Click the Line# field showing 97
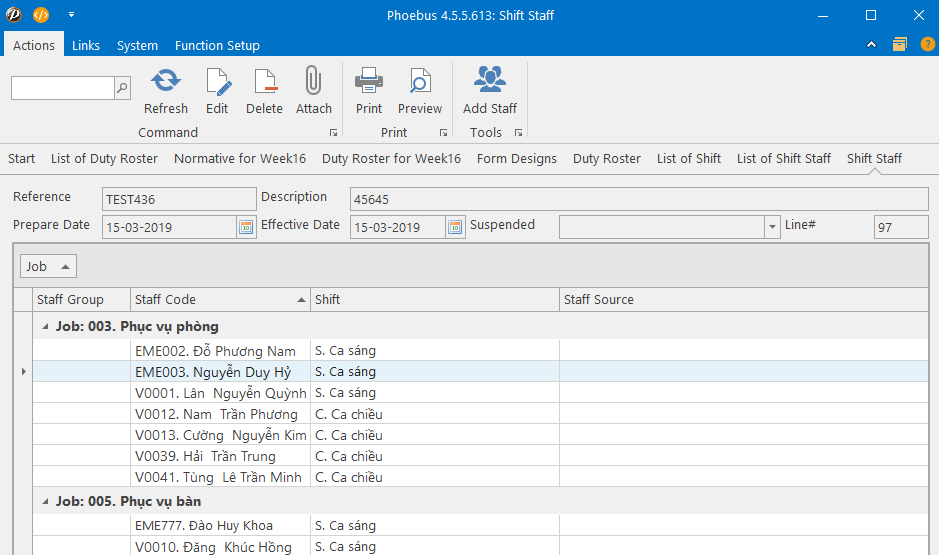 point(901,227)
